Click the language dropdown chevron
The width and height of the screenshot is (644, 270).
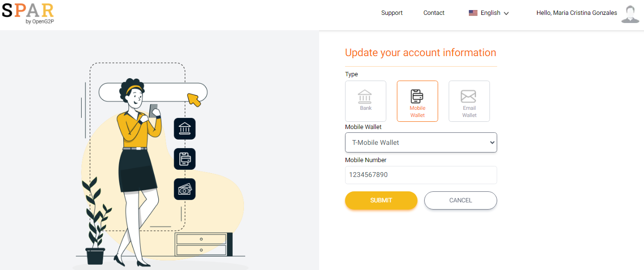(x=506, y=13)
